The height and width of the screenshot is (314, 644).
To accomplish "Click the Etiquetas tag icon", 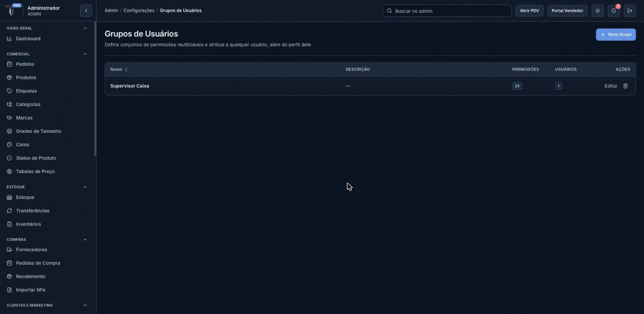I will pyautogui.click(x=9, y=91).
